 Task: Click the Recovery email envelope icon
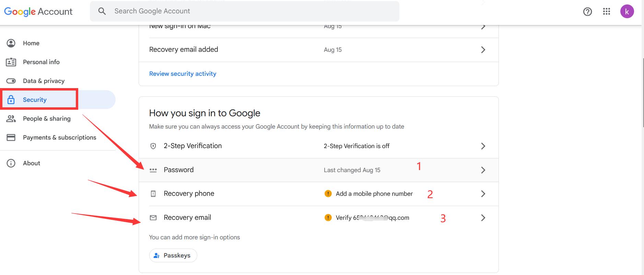click(x=153, y=218)
